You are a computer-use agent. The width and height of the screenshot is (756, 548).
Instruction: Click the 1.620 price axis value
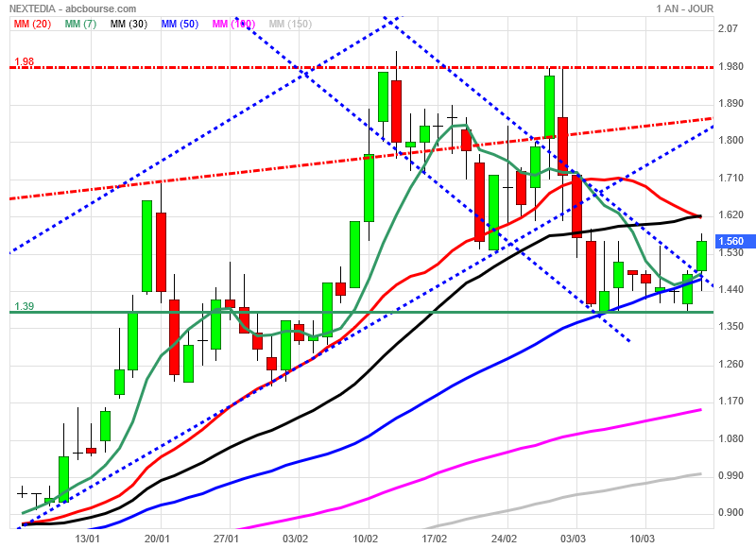730,215
